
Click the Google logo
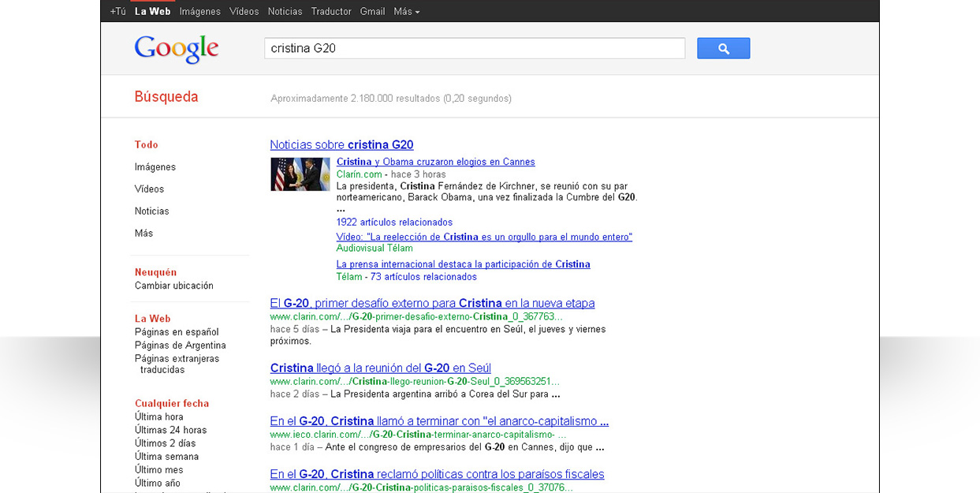[176, 49]
